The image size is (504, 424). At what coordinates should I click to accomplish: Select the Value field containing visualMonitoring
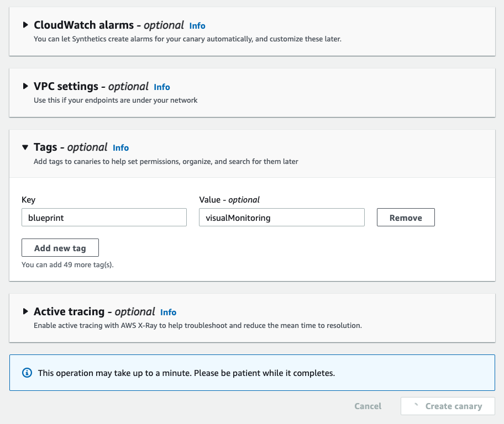coord(282,217)
